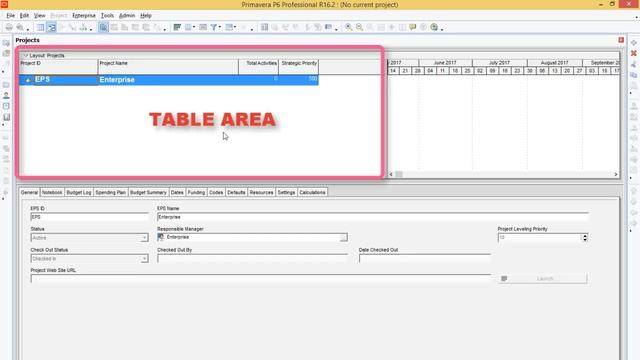Open the Edit menu
The image size is (640, 360).
[24, 16]
